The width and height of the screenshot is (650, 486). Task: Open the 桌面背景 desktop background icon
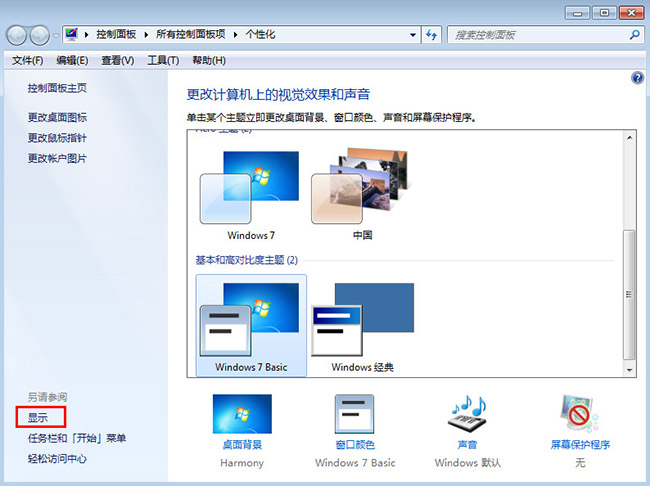(x=241, y=414)
